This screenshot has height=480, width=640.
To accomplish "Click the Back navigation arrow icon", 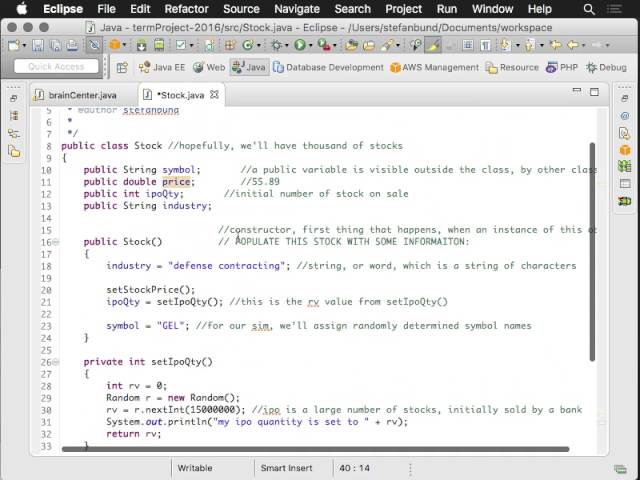I will tap(573, 44).
